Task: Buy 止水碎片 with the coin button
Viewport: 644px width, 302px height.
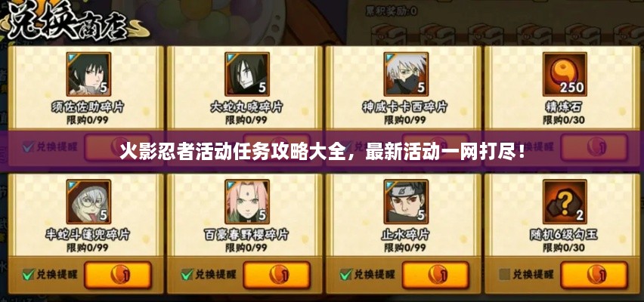Action: click(x=436, y=275)
